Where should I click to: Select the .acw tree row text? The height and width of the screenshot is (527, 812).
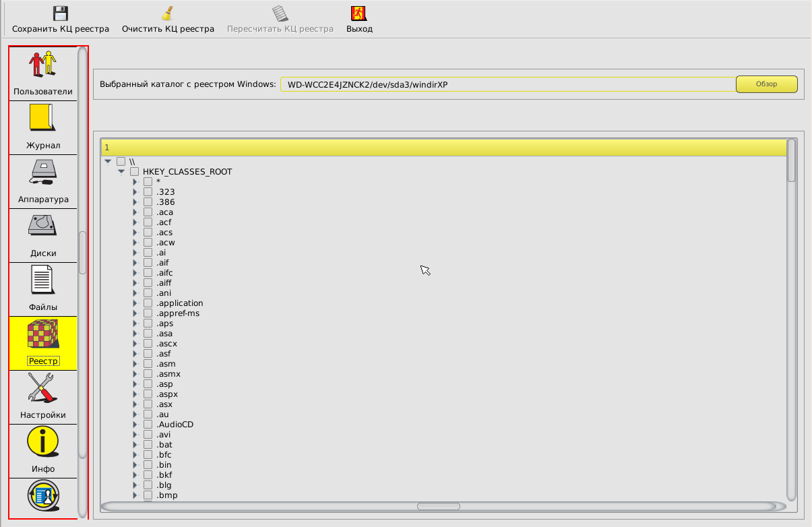coord(166,243)
